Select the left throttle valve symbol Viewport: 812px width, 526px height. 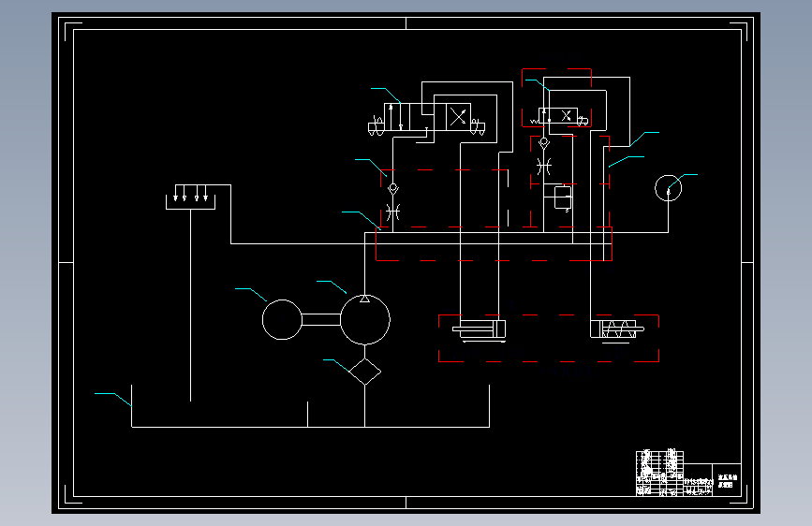tap(393, 212)
